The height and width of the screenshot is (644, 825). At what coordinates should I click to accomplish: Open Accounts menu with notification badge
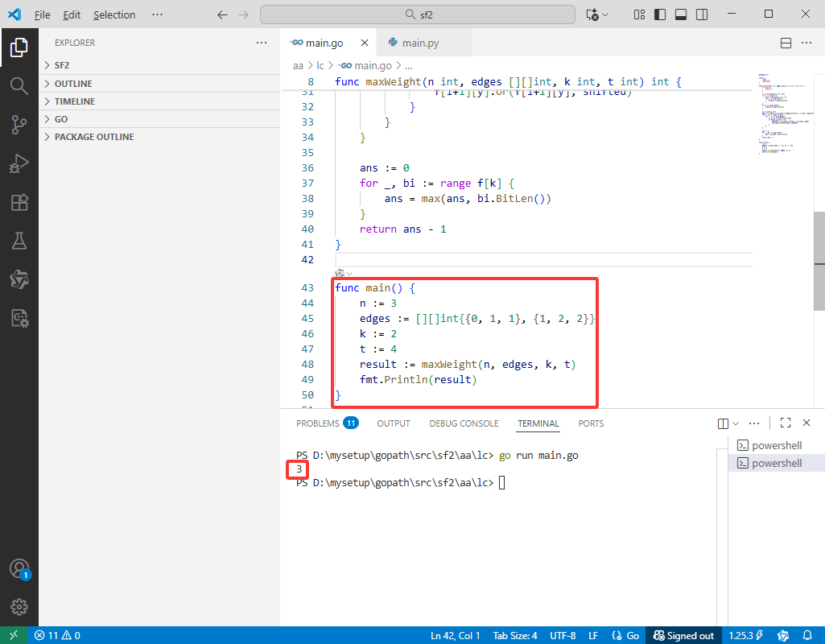click(20, 569)
